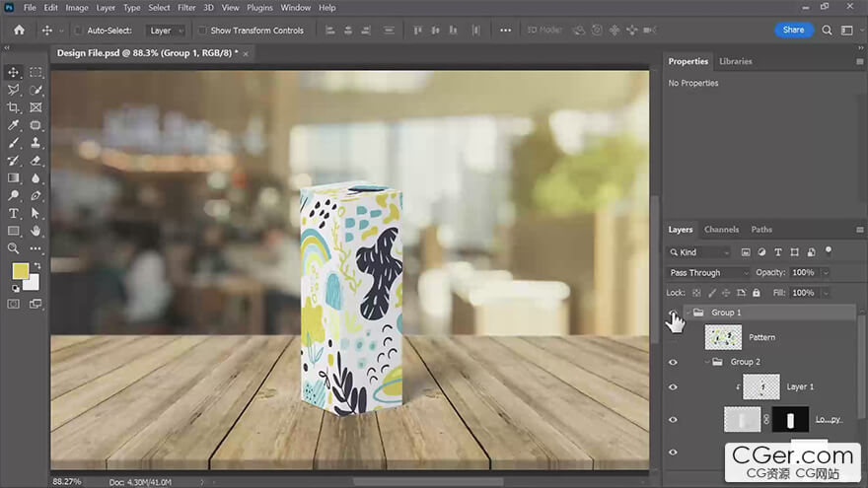Select the Path Selection tool
The image size is (868, 488).
tap(36, 213)
